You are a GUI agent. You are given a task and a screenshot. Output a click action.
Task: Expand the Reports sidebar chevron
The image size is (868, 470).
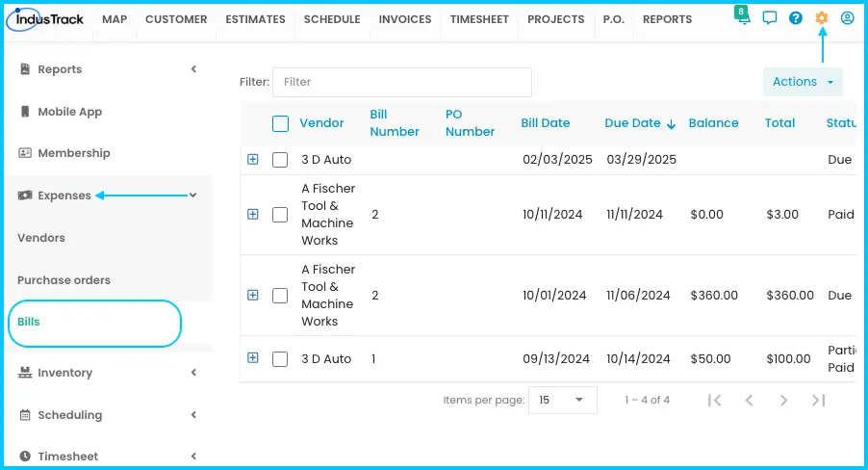tap(193, 68)
